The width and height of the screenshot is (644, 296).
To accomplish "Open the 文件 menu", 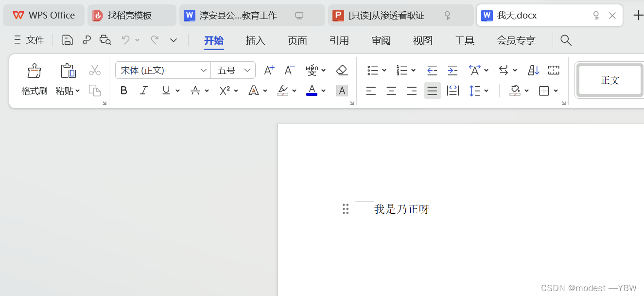I will 30,40.
